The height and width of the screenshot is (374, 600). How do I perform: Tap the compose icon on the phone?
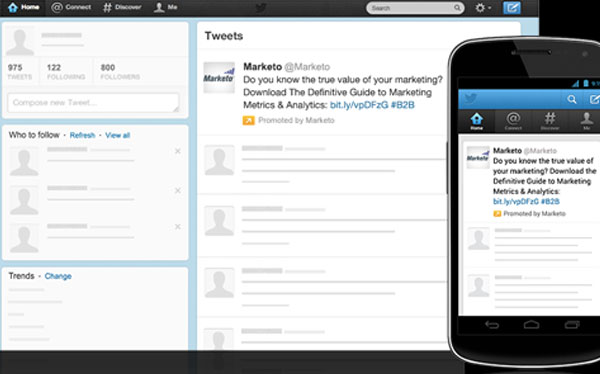pyautogui.click(x=594, y=100)
